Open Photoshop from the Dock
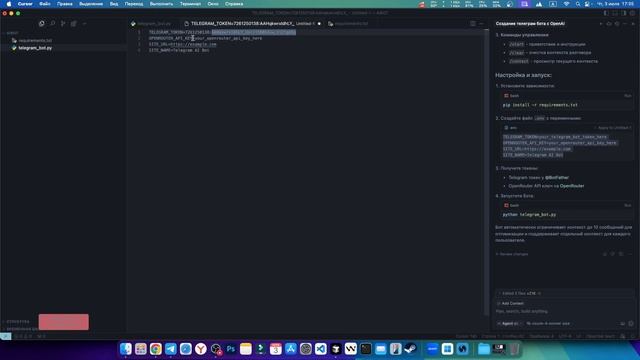Viewport: 640px width, 360px height. click(231, 349)
